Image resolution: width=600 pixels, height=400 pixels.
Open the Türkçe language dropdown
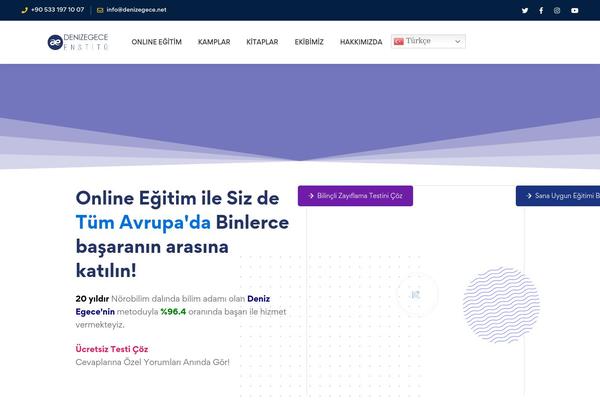coord(428,41)
